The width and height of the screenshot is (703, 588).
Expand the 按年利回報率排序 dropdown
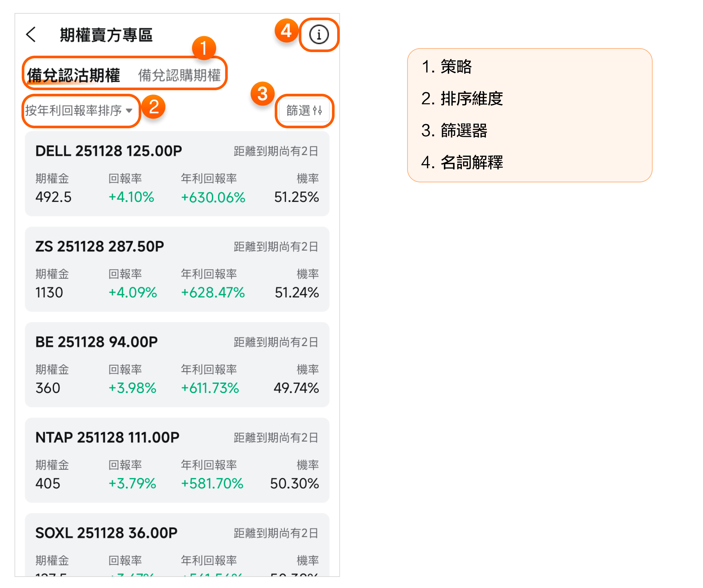click(x=74, y=110)
